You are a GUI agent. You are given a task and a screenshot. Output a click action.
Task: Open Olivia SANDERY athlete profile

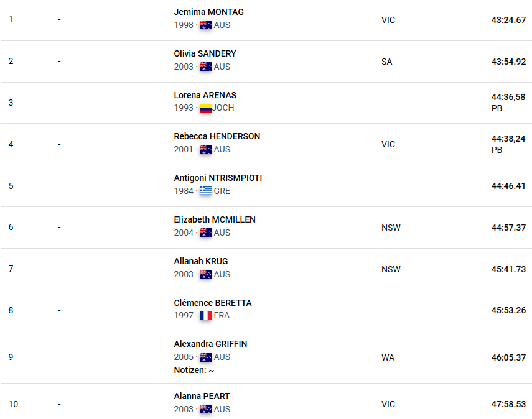click(205, 53)
